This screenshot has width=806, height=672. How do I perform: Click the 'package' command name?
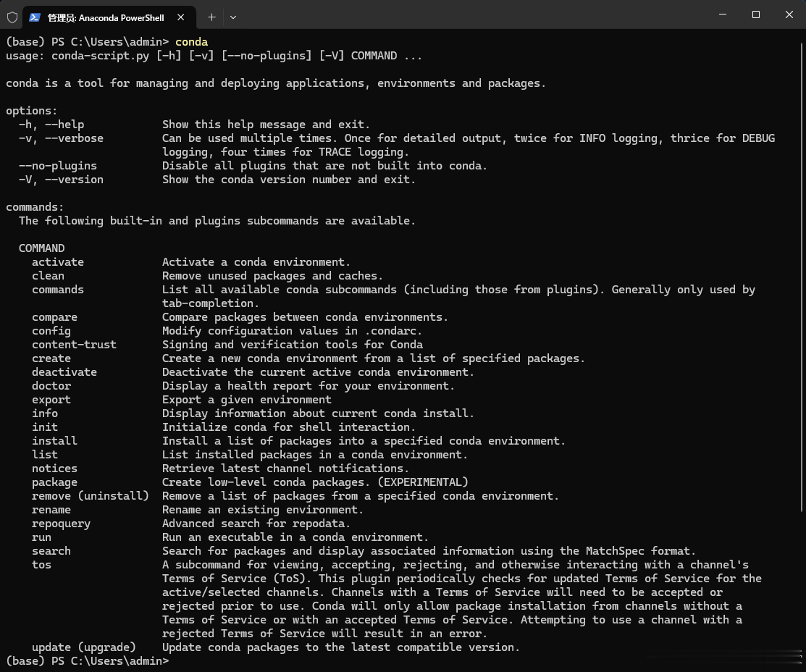click(54, 482)
